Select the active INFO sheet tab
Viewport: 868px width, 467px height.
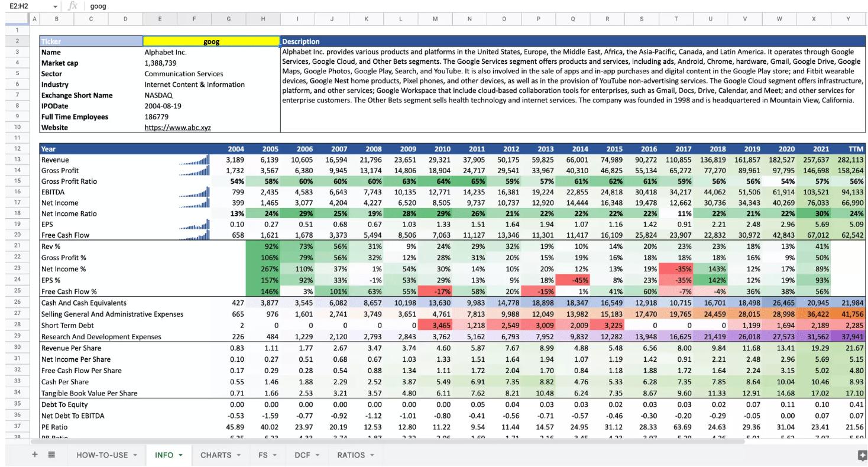(164, 455)
